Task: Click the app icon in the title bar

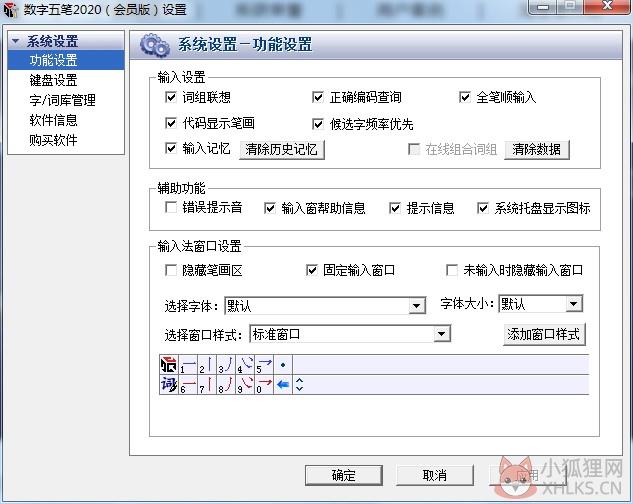Action: [10, 10]
